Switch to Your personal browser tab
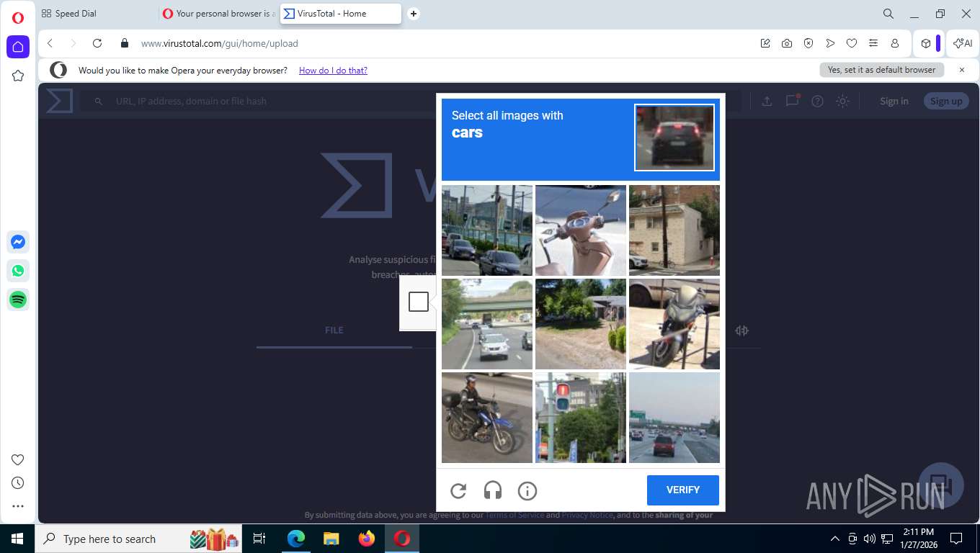The height and width of the screenshot is (553, 980). (218, 14)
